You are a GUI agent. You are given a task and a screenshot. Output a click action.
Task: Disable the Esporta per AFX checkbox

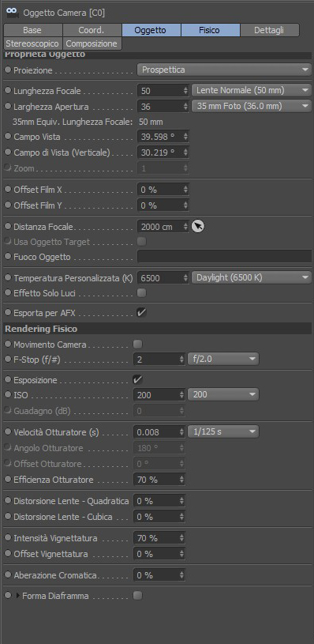tap(142, 313)
